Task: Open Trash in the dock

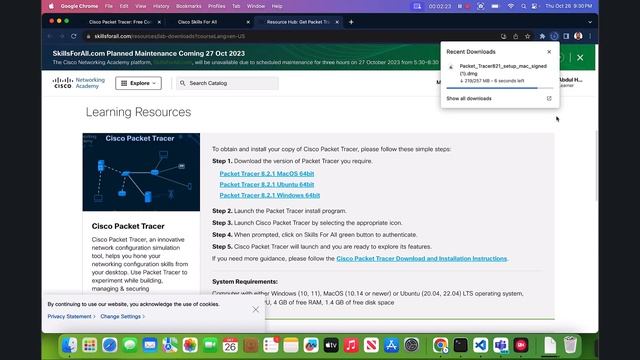Action: pyautogui.click(x=570, y=345)
